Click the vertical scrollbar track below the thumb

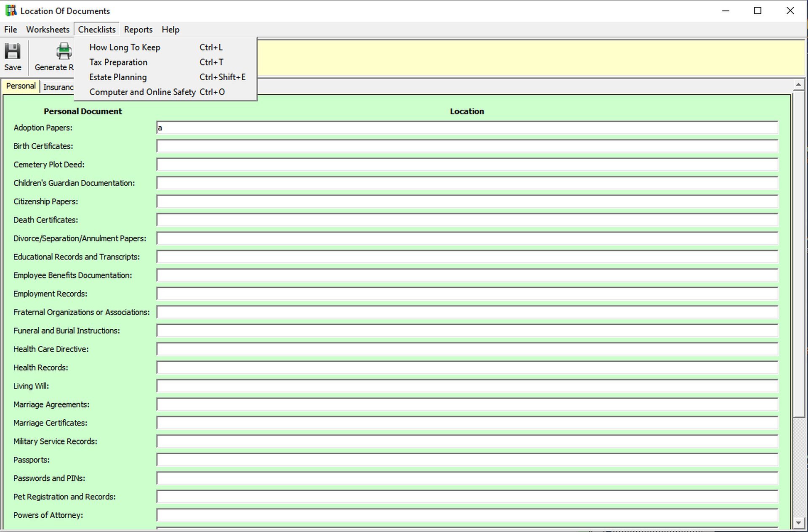(798, 467)
